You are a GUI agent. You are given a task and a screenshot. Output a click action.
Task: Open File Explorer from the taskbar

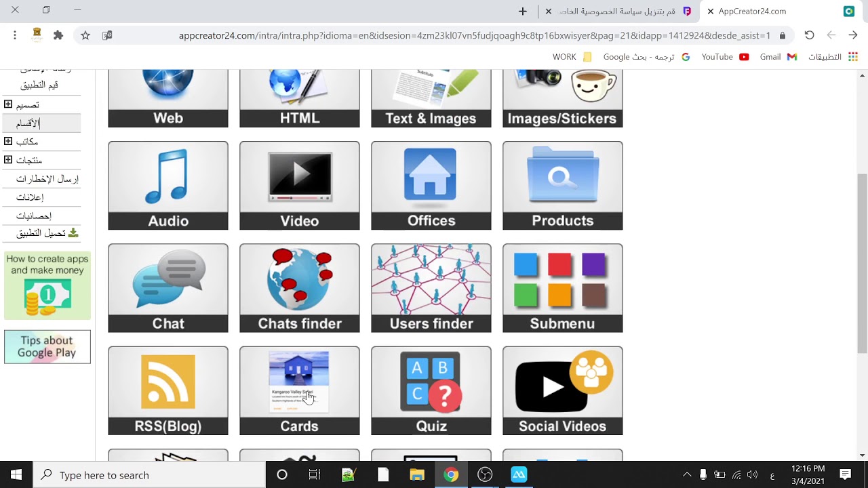coord(417,474)
